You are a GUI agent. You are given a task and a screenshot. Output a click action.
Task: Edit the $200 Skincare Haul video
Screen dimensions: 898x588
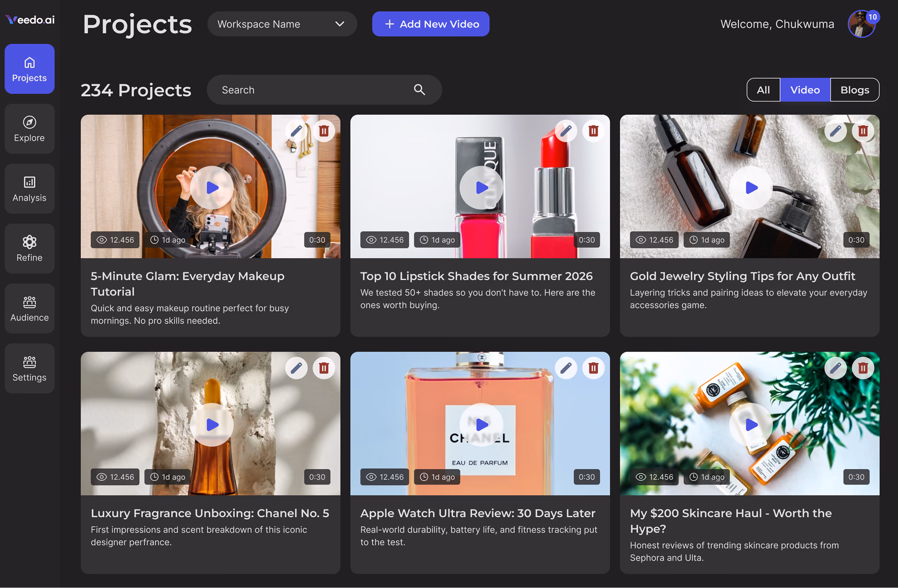836,368
